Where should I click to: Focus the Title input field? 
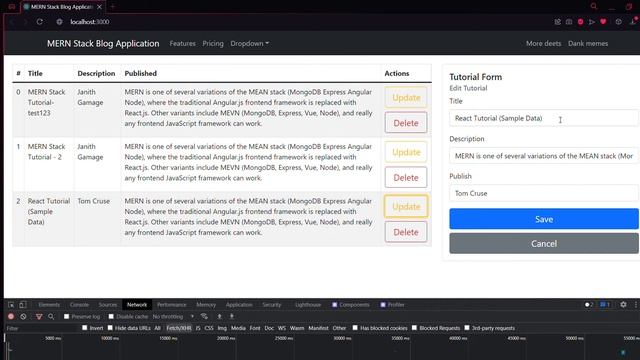(544, 118)
